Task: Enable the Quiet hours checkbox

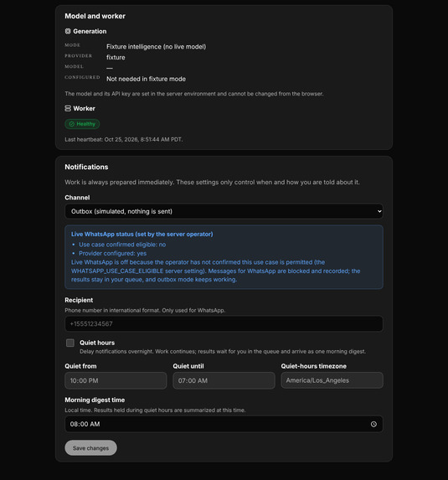Action: coord(70,343)
